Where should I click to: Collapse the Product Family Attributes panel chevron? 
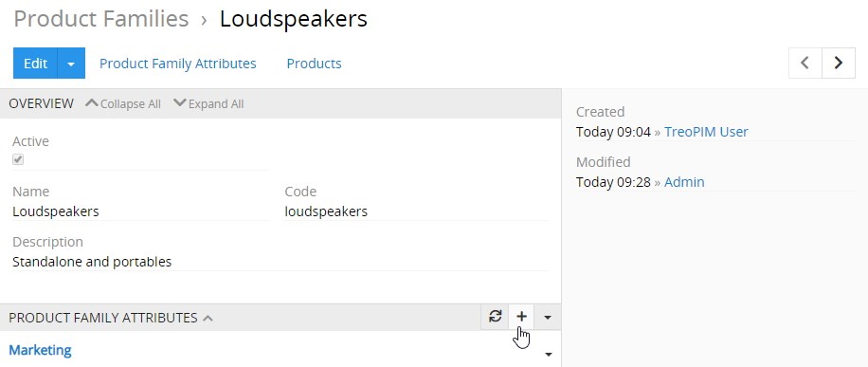pos(208,318)
